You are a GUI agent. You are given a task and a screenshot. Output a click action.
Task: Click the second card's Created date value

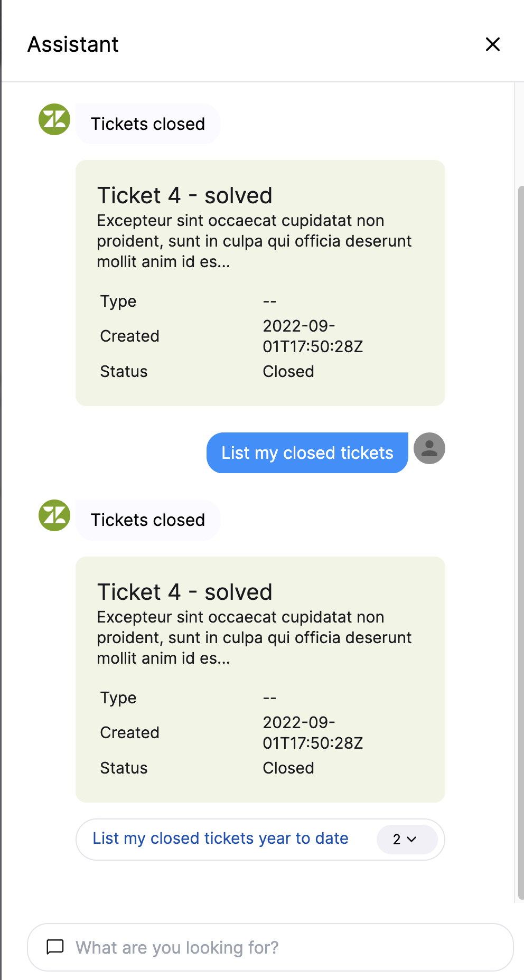click(x=313, y=732)
